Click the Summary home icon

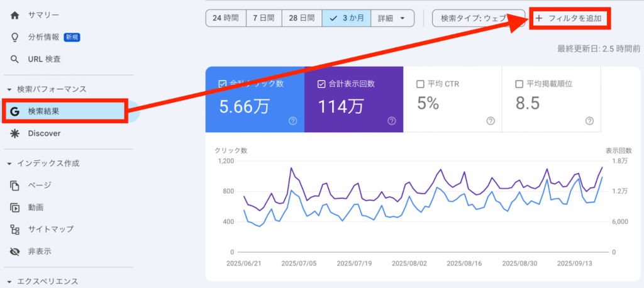(x=15, y=14)
